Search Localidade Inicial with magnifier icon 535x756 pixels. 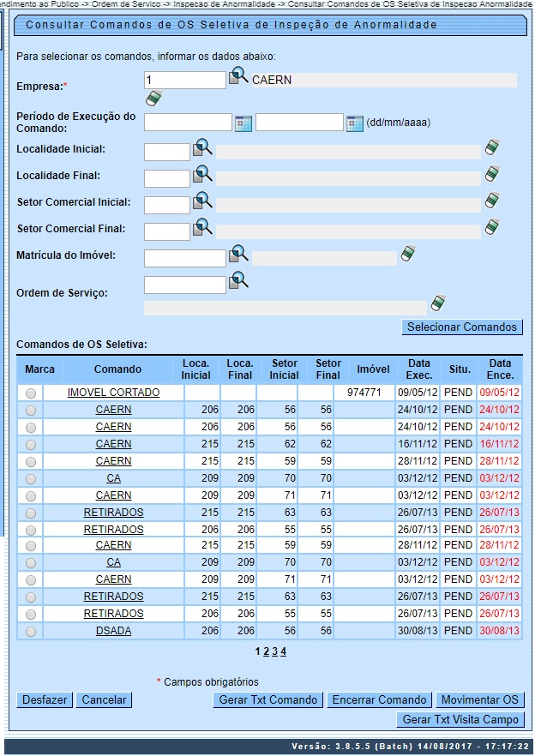pos(202,149)
